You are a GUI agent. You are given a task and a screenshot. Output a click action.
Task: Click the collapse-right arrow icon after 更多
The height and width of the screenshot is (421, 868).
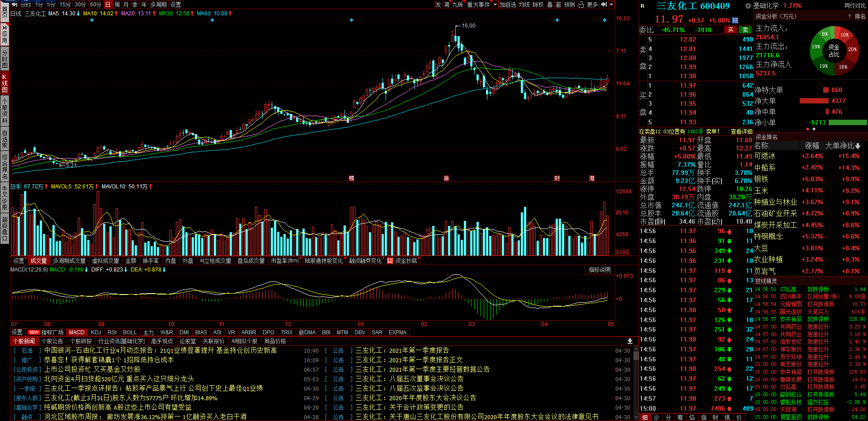604,5
